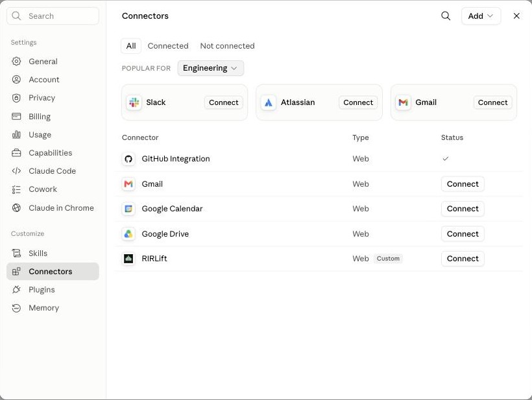Click the Gmail logo in popular card
Image resolution: width=532 pixels, height=400 pixels.
403,102
